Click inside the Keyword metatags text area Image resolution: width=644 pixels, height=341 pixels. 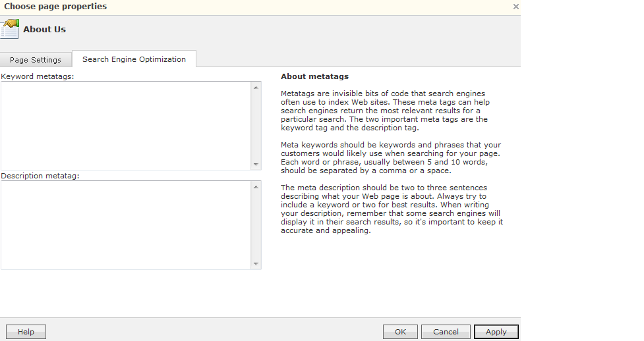(x=125, y=125)
